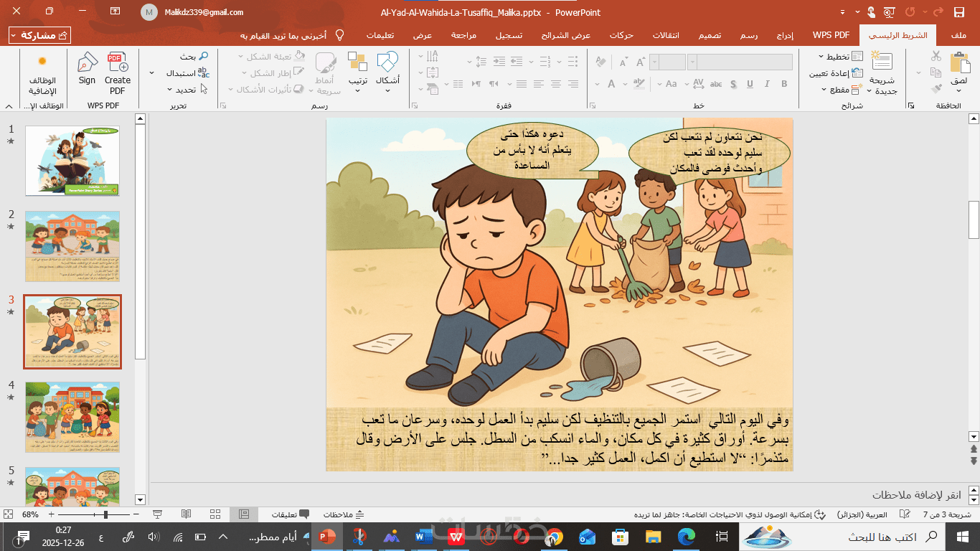Click the Format Painter brush icon
980x551 pixels.
click(936, 89)
